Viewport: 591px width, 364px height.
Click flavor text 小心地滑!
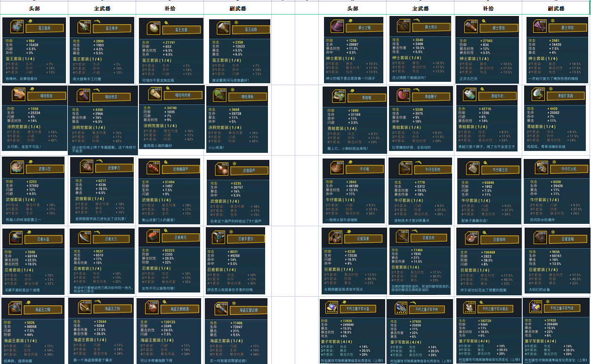tap(217, 147)
